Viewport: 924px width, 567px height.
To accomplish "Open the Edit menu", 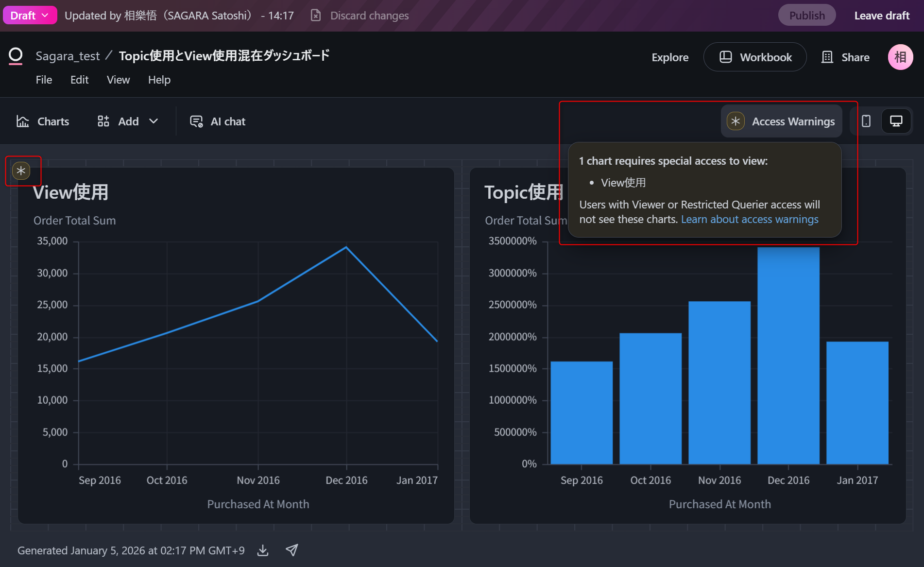I will [79, 80].
